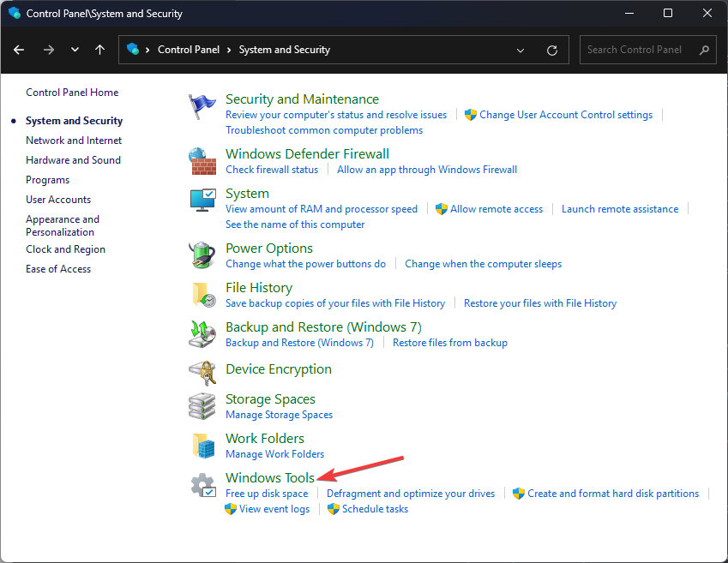Click System and Security breadcrumb segment
This screenshot has width=728, height=563.
click(x=285, y=50)
